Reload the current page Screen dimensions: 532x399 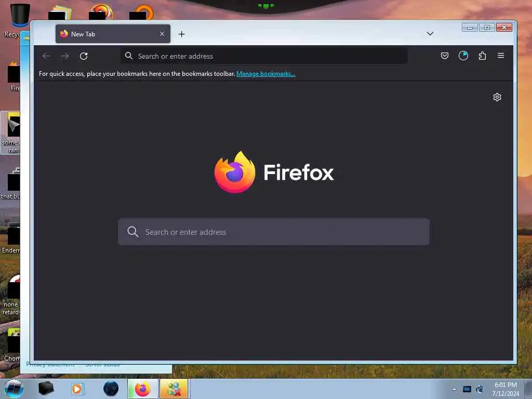[x=84, y=56]
